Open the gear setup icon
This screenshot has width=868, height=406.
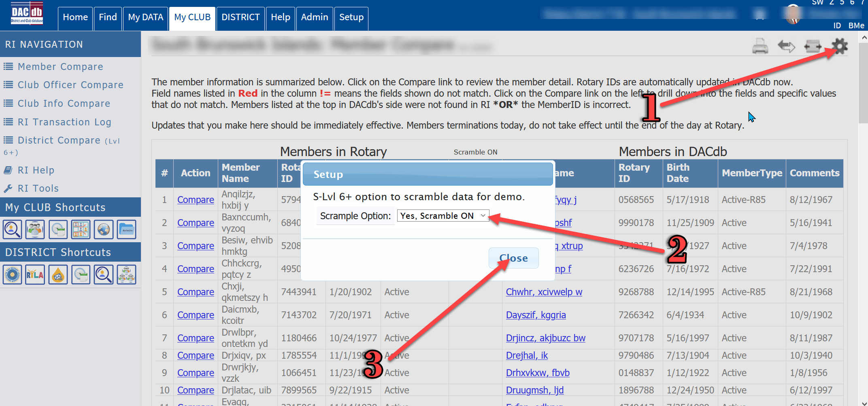coord(840,46)
